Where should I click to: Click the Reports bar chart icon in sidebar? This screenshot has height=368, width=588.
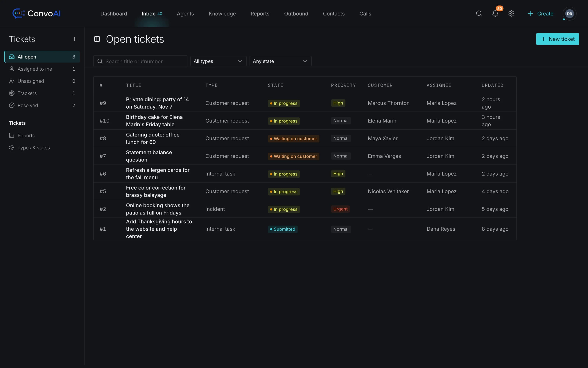point(12,136)
